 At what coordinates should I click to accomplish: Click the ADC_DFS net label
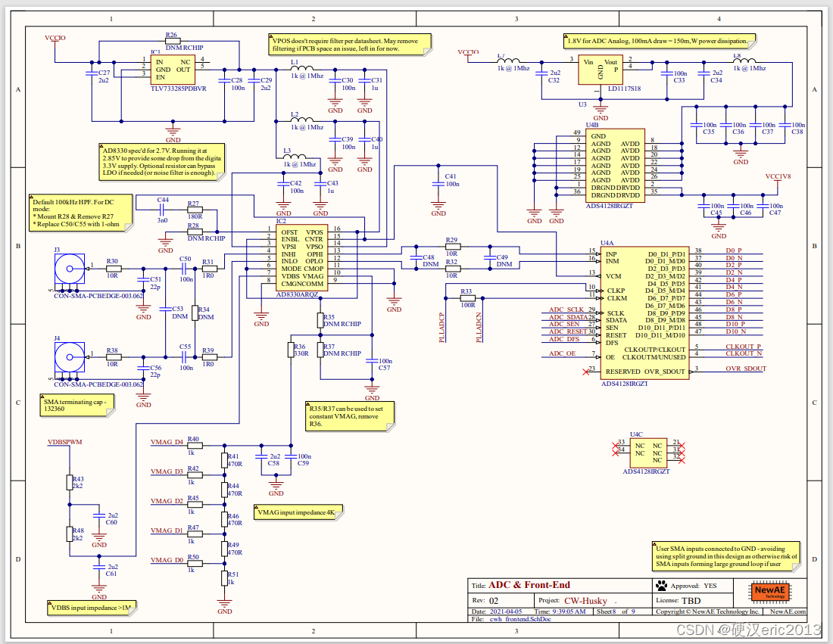pos(564,339)
